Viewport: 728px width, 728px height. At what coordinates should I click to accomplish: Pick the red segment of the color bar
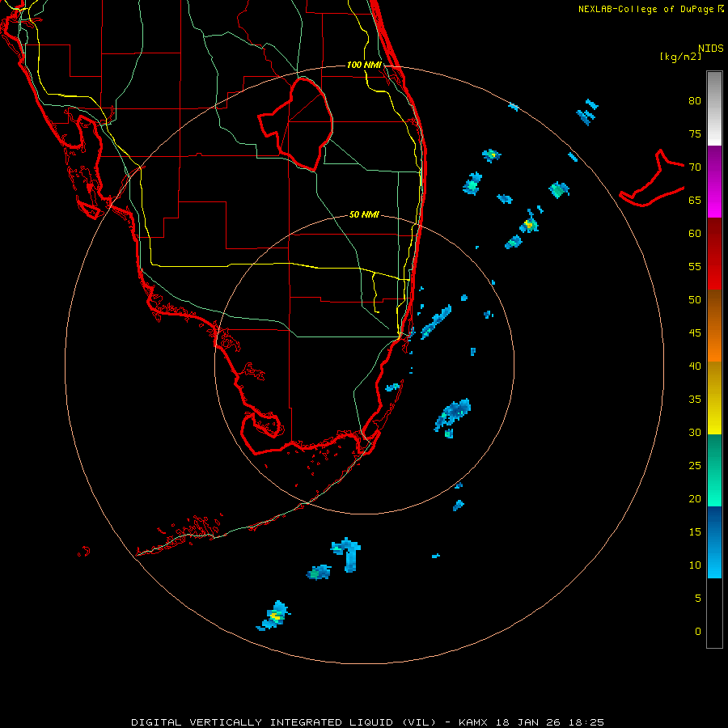point(714,253)
